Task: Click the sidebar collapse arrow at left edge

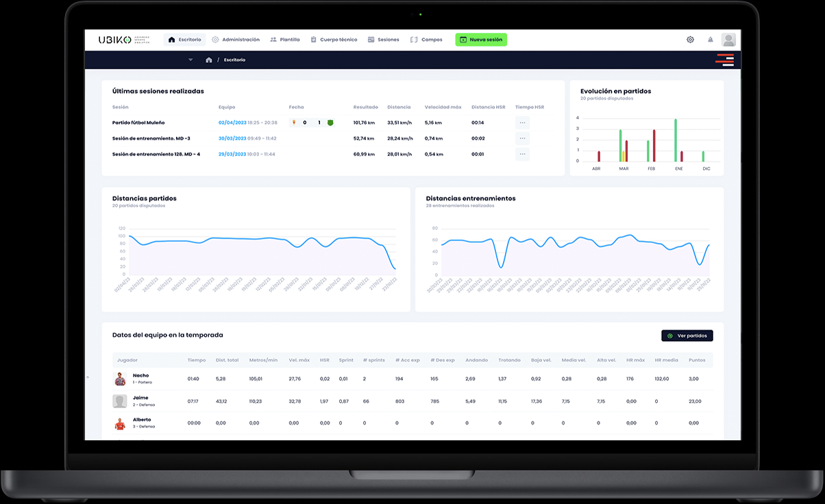Action: tap(87, 377)
